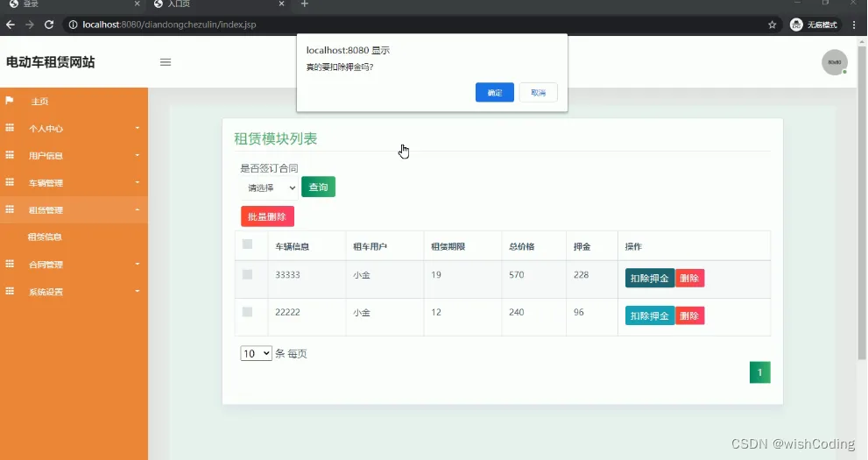The width and height of the screenshot is (868, 460).
Task: Click 删除 for vehicle 22222
Action: click(689, 315)
